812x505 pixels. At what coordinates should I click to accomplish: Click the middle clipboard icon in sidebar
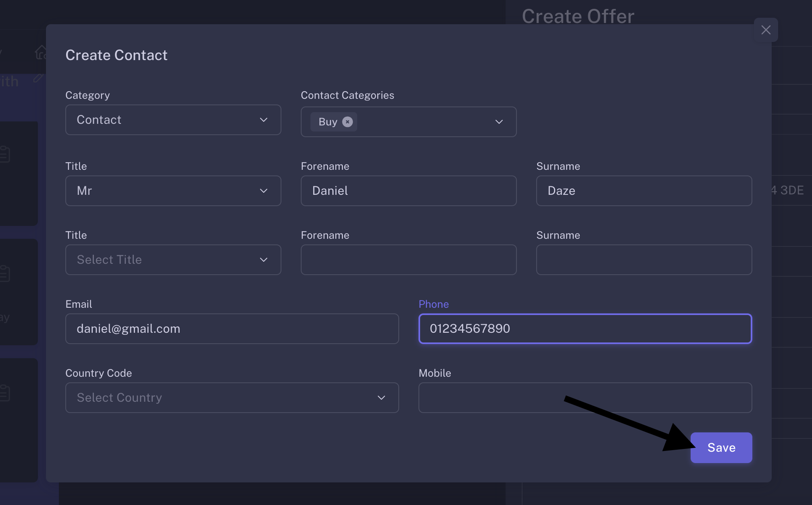[5, 273]
